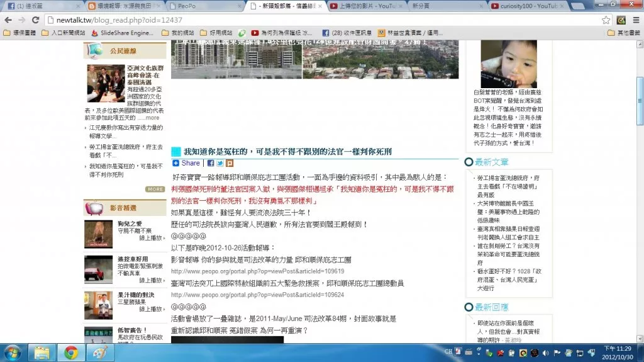Reload the page with the refresh icon
The height and width of the screenshot is (362, 644).
[36, 20]
